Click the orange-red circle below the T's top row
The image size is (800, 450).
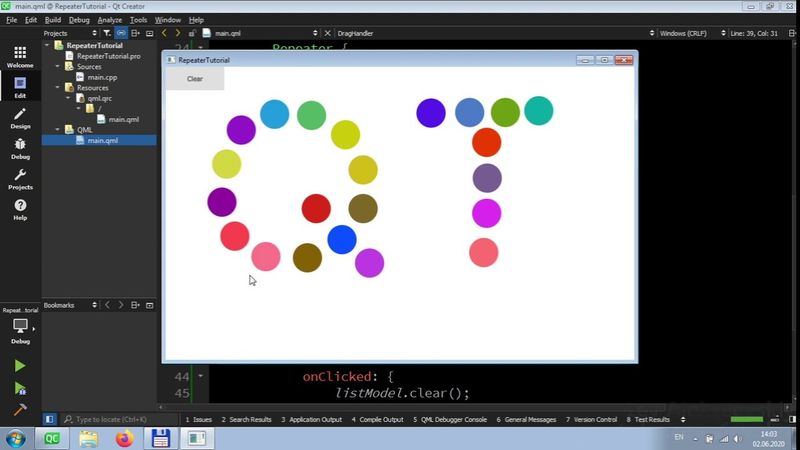coord(486,142)
